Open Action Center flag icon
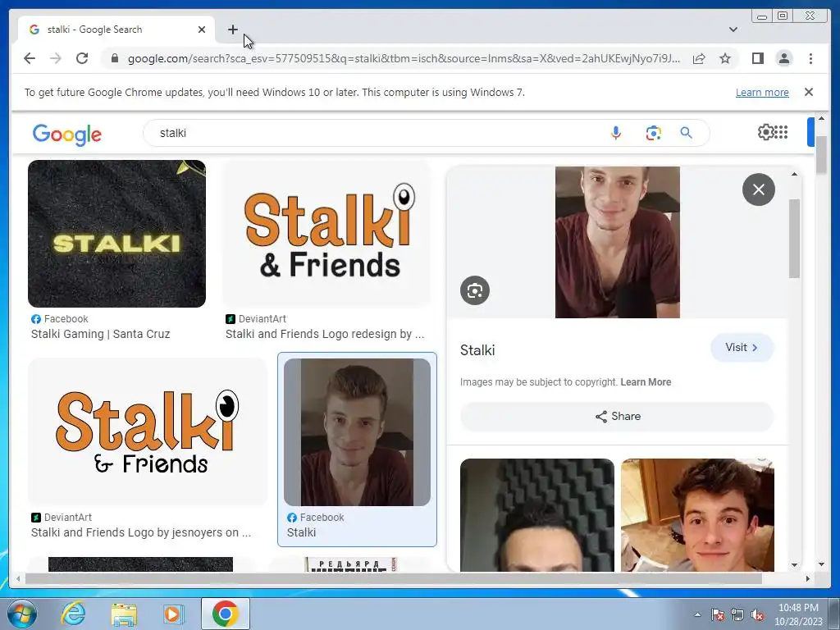Viewport: 840px width, 630px height. point(718,614)
